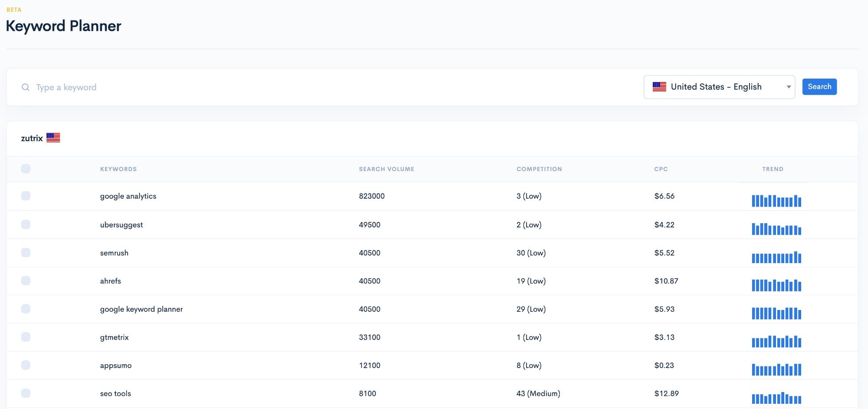The width and height of the screenshot is (868, 409).
Task: Click the flag icon in country selector
Action: click(x=659, y=87)
